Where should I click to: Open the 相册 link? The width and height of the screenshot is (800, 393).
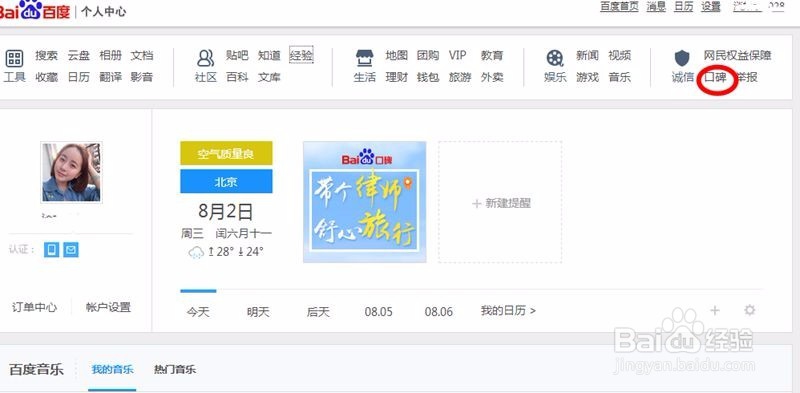click(110, 56)
